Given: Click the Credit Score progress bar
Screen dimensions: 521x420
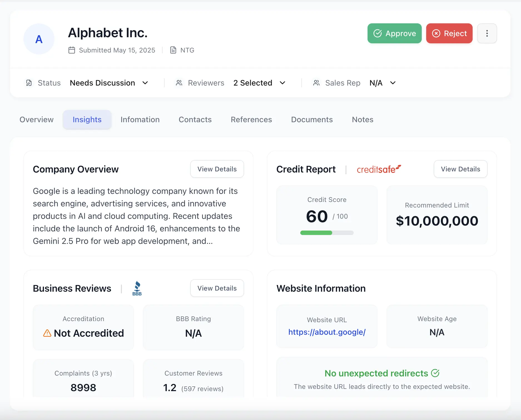Looking at the screenshot, I should pyautogui.click(x=327, y=233).
